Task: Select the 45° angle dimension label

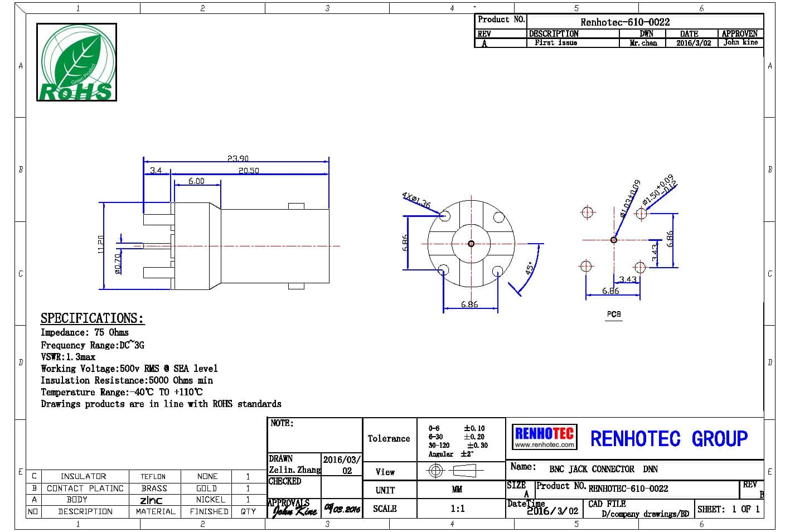Action: pyautogui.click(x=530, y=268)
